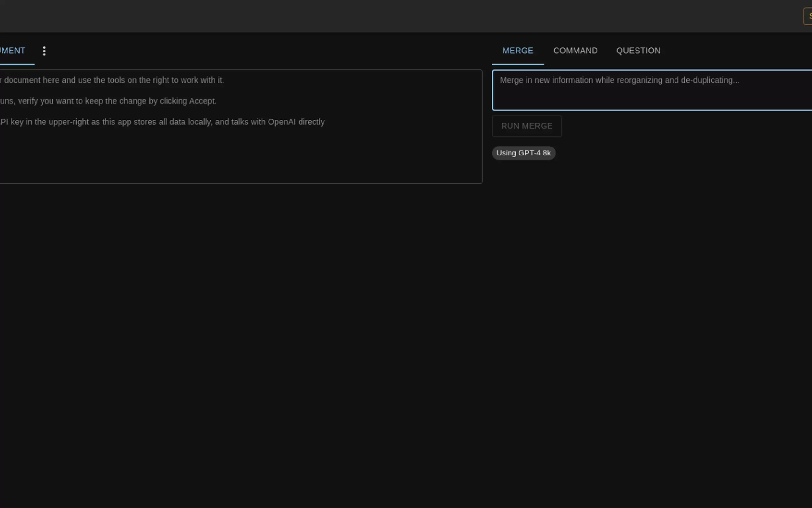This screenshot has width=812, height=508.
Task: Click the word directly ending the third line
Action: [311, 122]
